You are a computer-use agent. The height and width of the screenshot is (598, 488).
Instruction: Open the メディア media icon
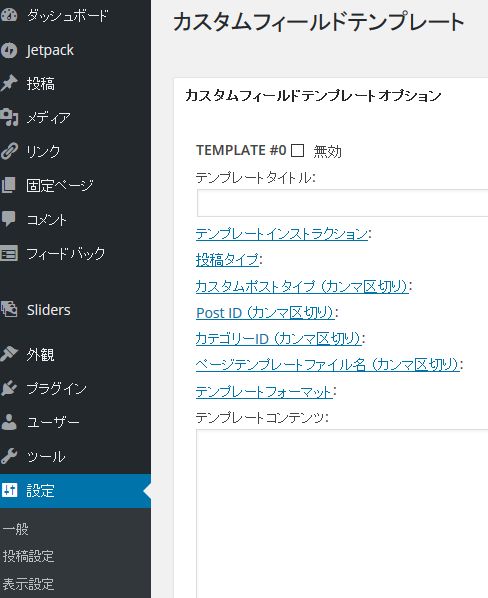tap(9, 117)
